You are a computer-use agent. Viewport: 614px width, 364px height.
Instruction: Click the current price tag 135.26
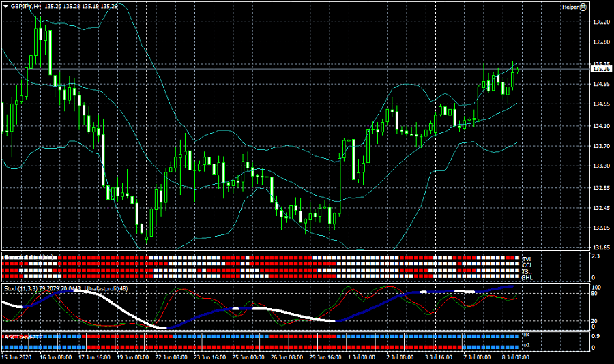coord(600,69)
